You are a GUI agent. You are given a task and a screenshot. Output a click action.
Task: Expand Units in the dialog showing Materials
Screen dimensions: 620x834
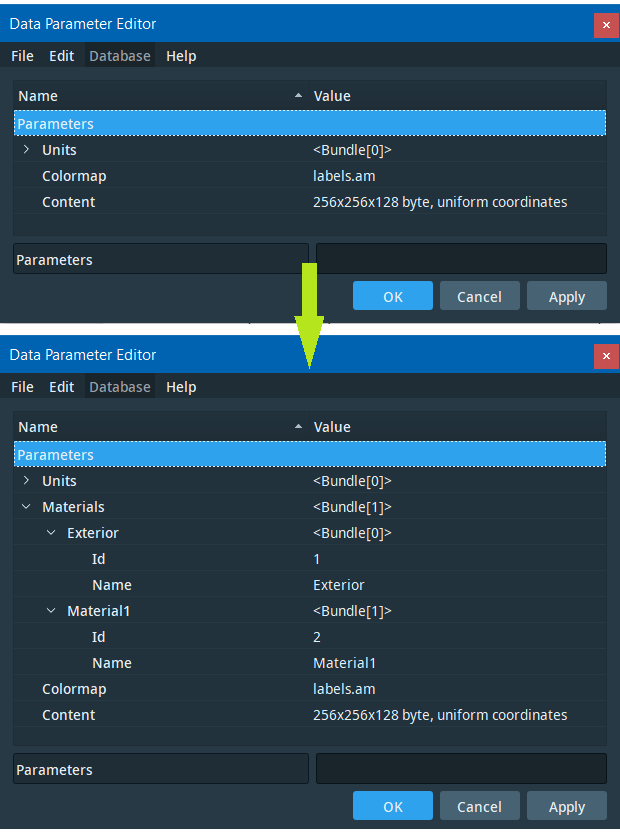point(26,481)
